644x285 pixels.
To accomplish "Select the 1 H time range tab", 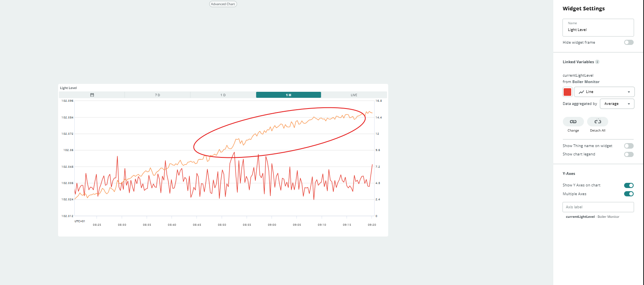I will pyautogui.click(x=288, y=95).
